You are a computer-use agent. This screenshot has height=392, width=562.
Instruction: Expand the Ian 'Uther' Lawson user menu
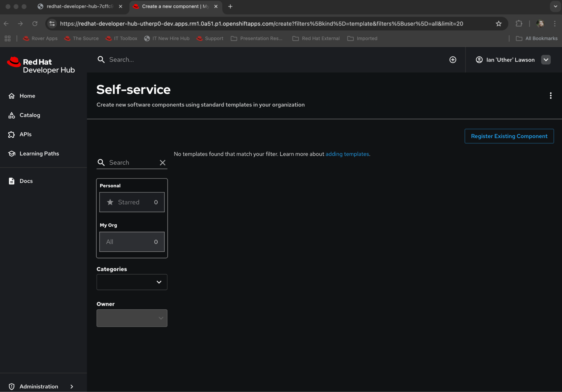click(x=546, y=60)
